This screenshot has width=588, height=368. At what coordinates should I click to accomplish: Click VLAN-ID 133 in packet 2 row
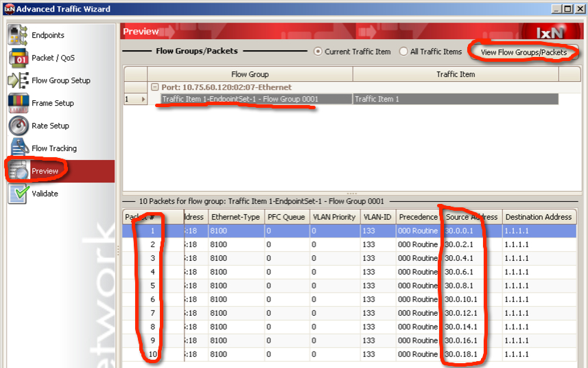coord(368,244)
